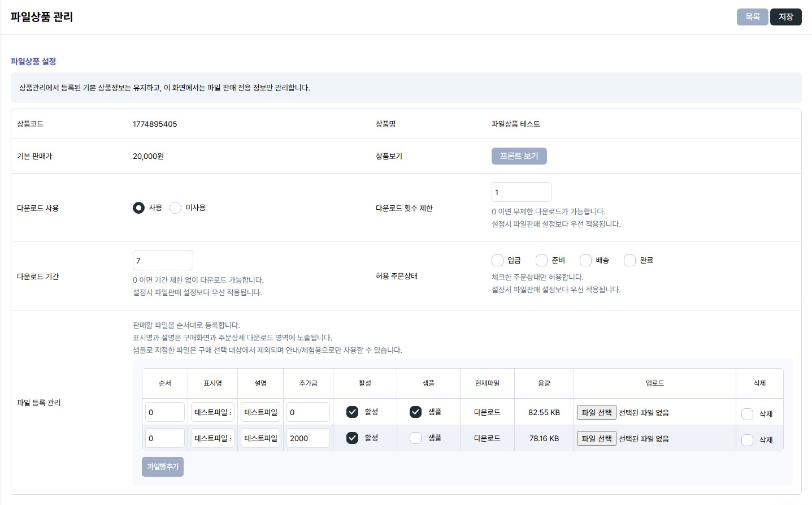Check the 입금 order status checkbox
Viewport: 812px width, 505px height.
497,260
